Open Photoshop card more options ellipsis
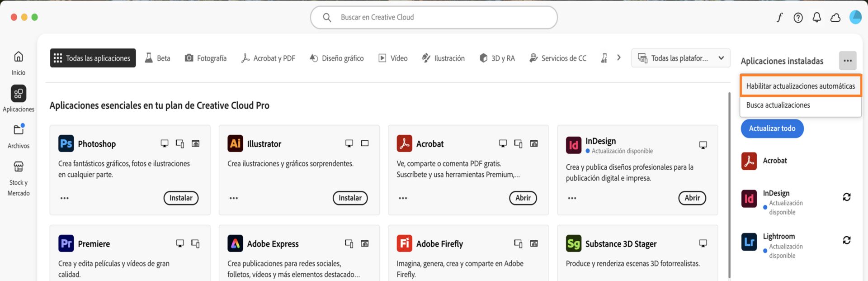Viewport: 868px width, 281px height. [x=65, y=198]
